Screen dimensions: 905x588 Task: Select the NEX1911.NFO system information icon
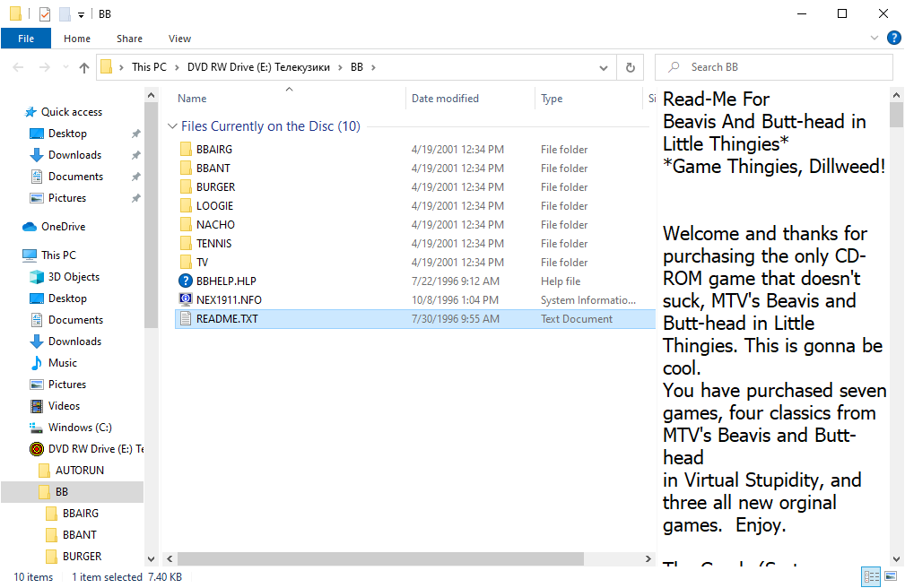(186, 299)
